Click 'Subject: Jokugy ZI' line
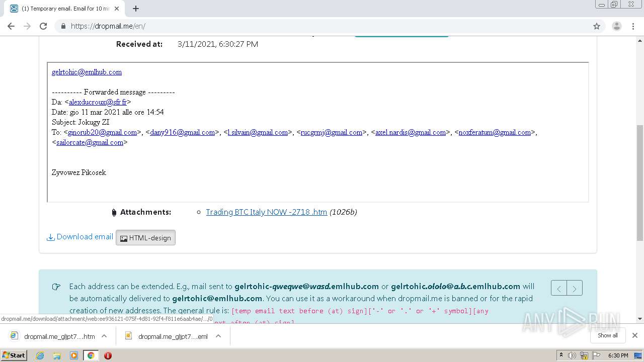This screenshot has width=644, height=362. coord(80,122)
